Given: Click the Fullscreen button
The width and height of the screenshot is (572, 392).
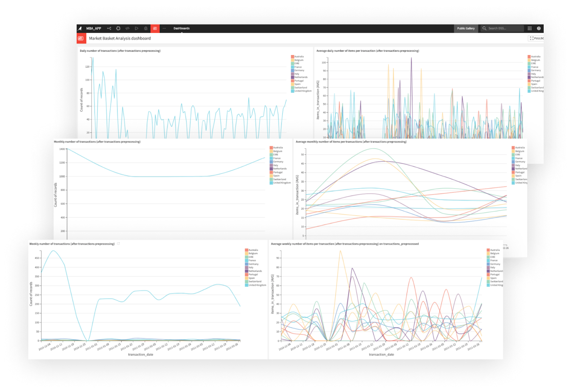Looking at the screenshot, I should (537, 38).
